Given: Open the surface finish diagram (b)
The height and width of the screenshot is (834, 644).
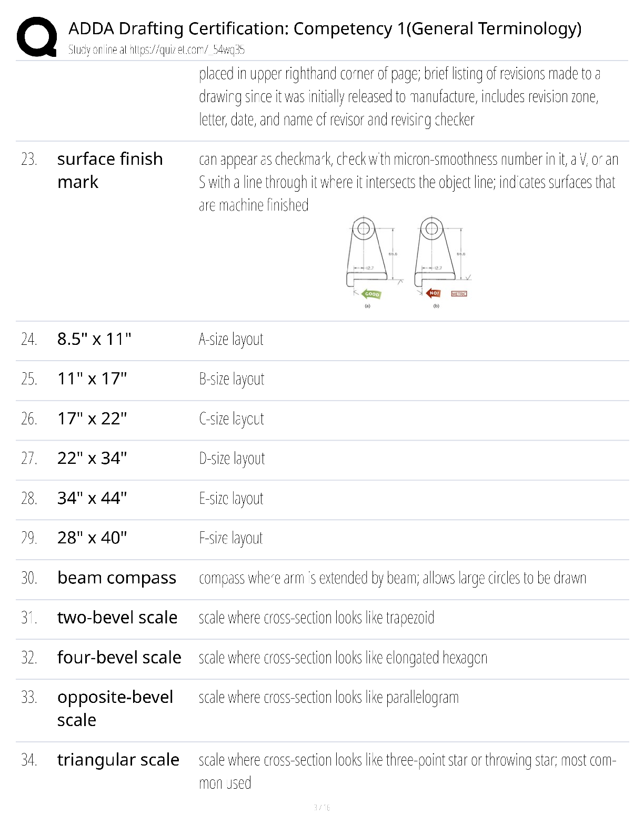Looking at the screenshot, I should (x=443, y=262).
